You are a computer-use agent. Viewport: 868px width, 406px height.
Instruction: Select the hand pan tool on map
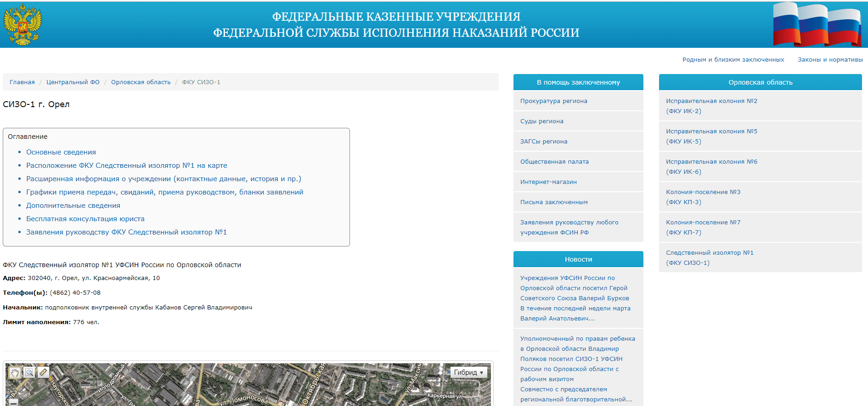[x=15, y=372]
